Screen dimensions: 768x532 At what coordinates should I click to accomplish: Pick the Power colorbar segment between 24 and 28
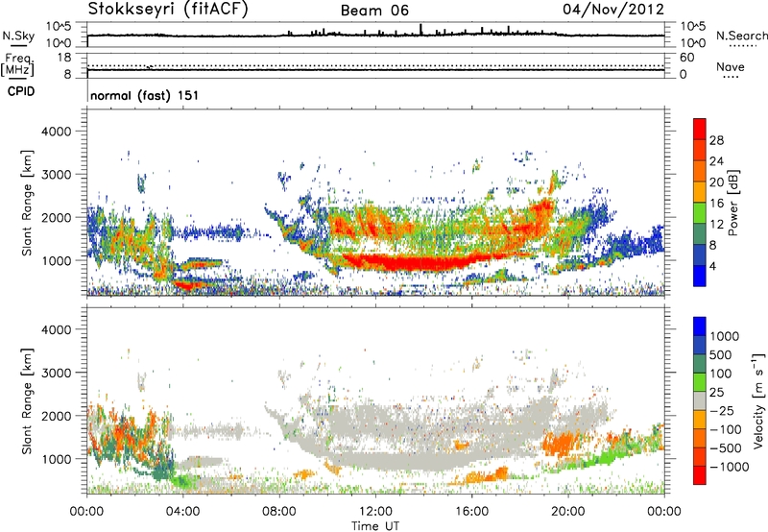pos(700,150)
